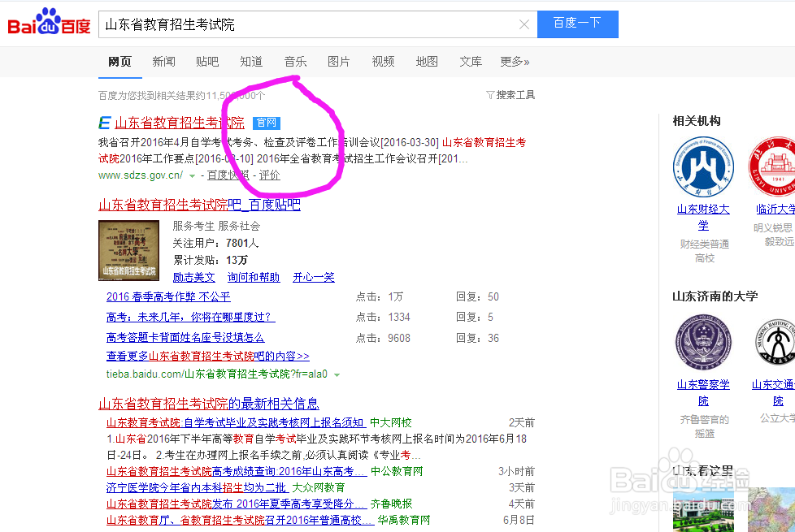Expand the 更多» menu
The height and width of the screenshot is (532, 795).
tap(515, 62)
